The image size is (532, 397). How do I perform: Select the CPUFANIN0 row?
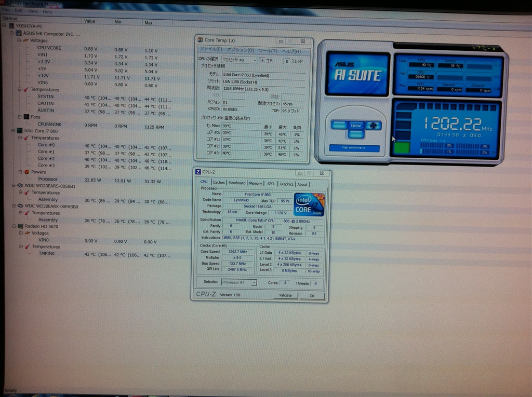point(101,125)
